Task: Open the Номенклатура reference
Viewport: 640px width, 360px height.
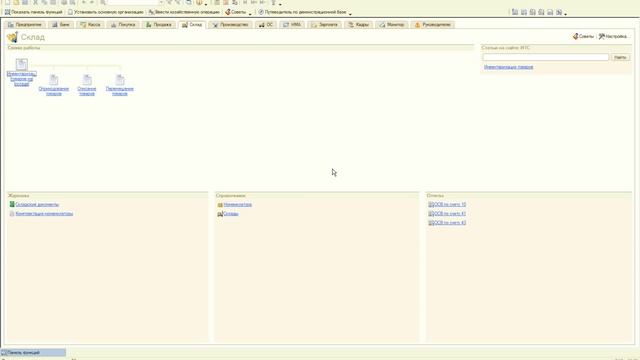Action: coord(238,204)
